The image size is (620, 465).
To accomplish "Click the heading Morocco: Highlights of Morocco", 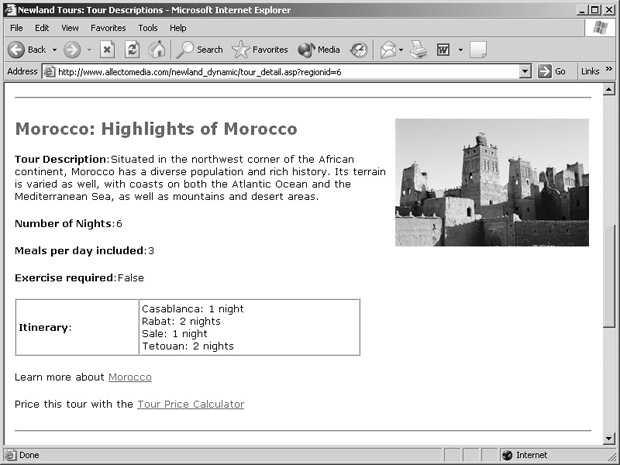I will (156, 129).
